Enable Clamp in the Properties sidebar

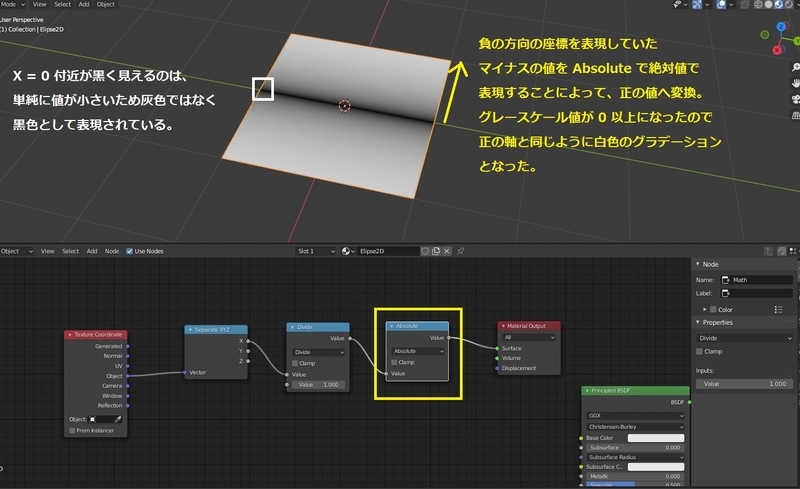[x=699, y=351]
